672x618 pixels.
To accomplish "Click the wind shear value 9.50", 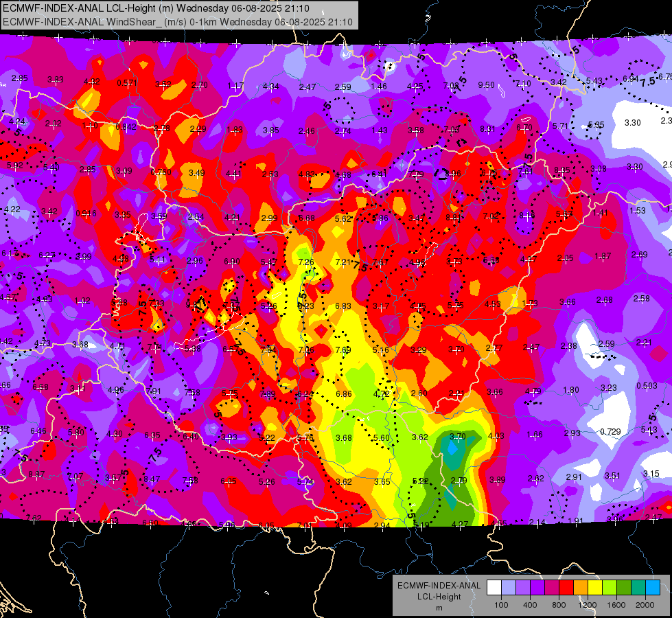I will [487, 85].
